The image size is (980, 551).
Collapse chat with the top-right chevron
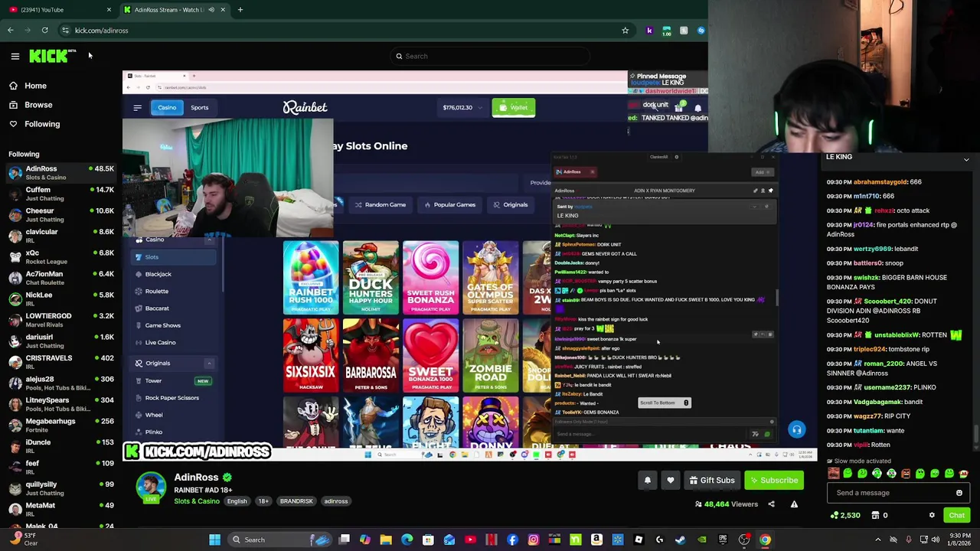click(x=966, y=160)
